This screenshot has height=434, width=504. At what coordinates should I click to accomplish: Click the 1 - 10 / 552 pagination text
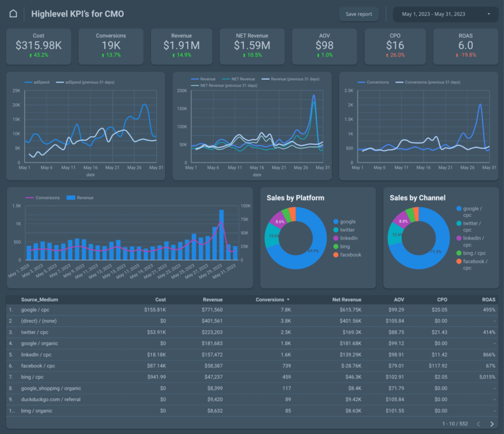point(455,423)
